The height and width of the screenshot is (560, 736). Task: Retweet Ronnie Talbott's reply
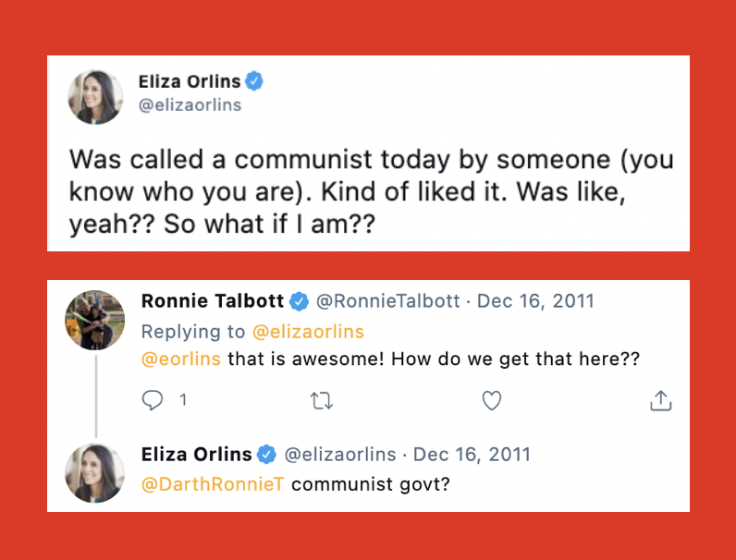tap(322, 400)
